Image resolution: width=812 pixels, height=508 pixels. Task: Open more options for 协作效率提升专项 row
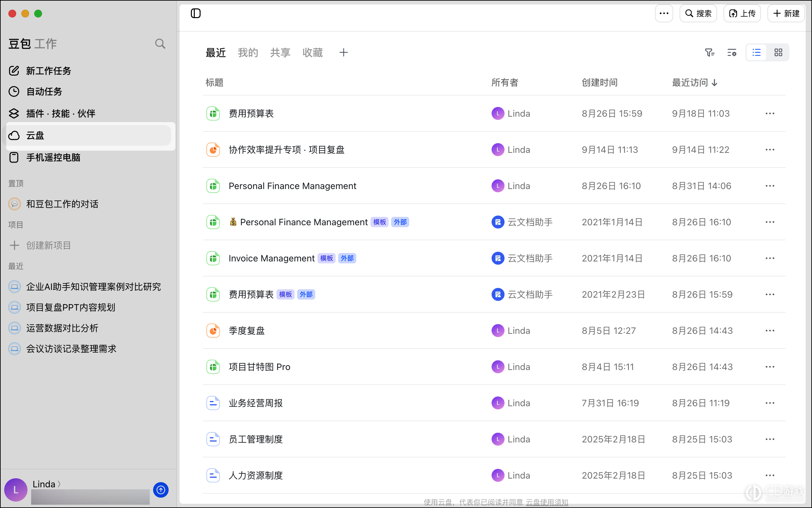pyautogui.click(x=770, y=150)
